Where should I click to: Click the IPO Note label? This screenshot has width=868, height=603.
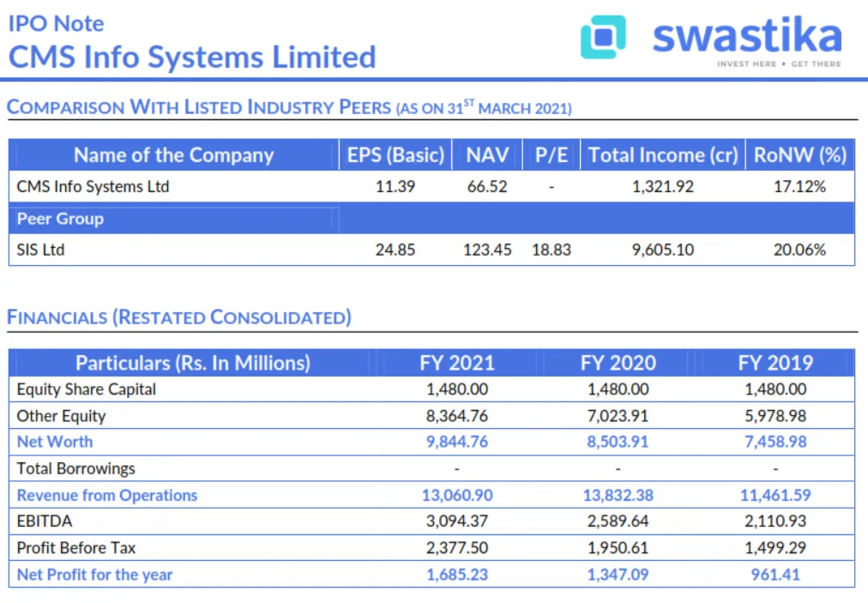click(53, 22)
